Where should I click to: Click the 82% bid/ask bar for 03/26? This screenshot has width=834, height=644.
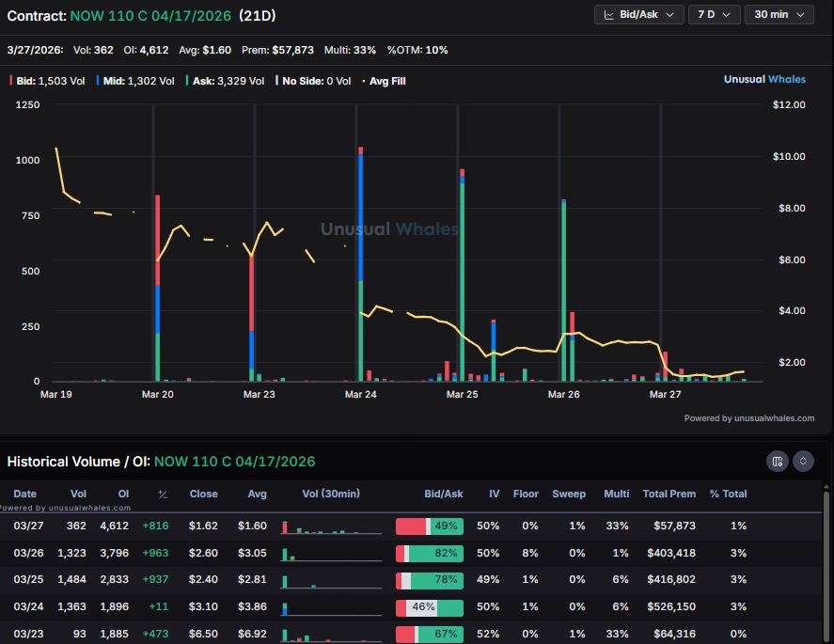tap(430, 553)
